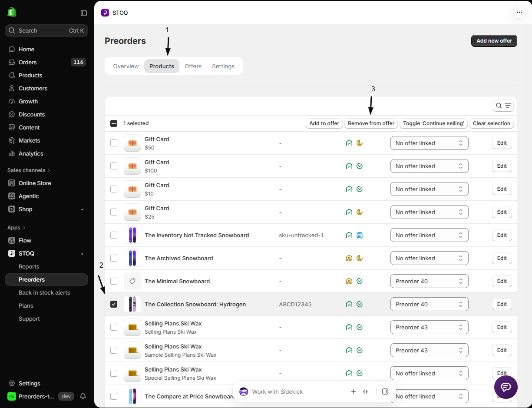This screenshot has width=532, height=408.
Task: Click the Sidekick voice waveform icon
Action: (366, 391)
